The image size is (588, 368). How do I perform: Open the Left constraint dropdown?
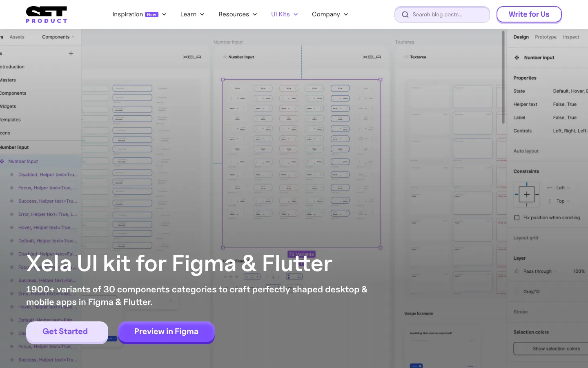click(563, 188)
